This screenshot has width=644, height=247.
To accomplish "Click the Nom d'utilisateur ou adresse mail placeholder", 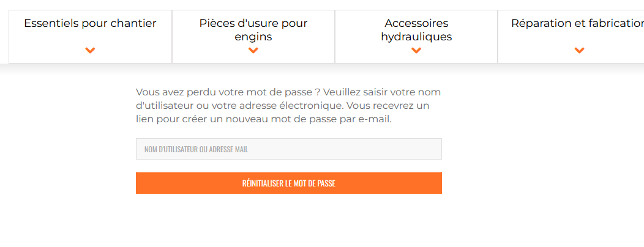I will click(x=196, y=149).
